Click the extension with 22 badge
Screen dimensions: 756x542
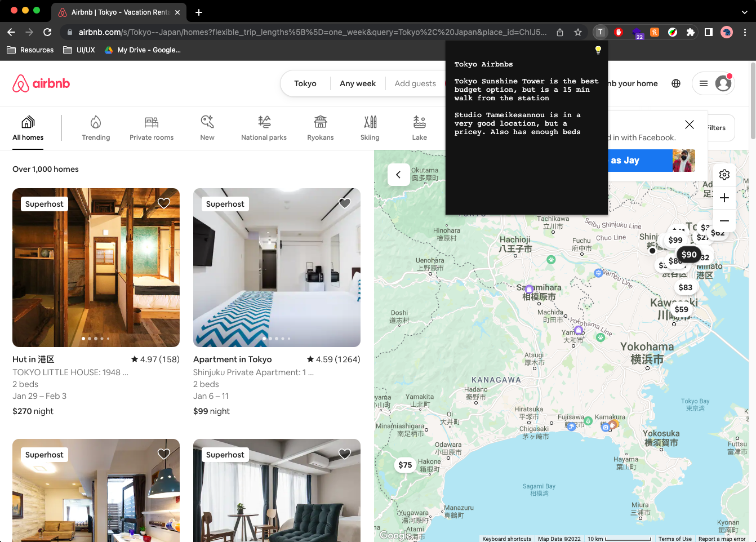(x=637, y=33)
